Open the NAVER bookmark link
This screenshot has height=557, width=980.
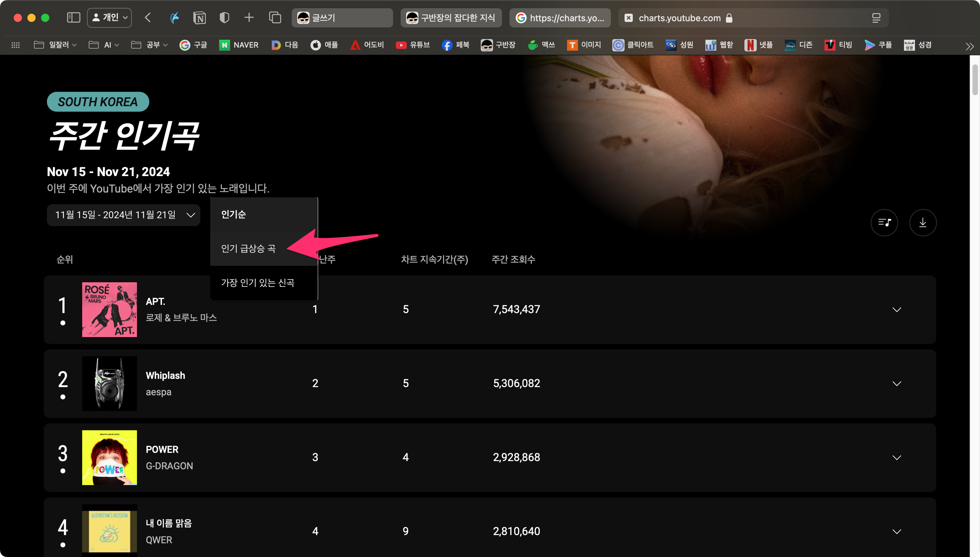239,45
